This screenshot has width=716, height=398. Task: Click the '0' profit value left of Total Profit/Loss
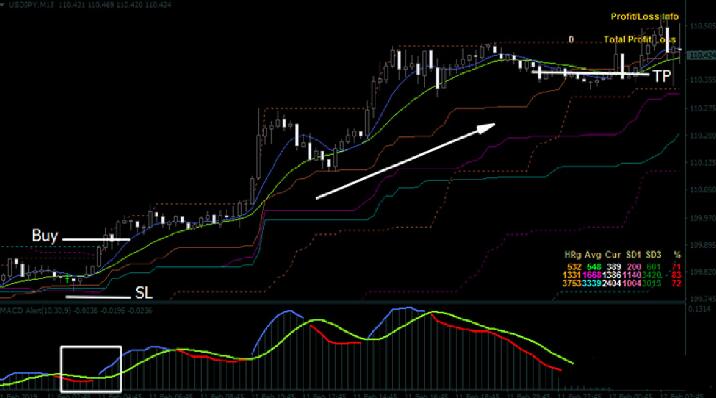[571, 40]
